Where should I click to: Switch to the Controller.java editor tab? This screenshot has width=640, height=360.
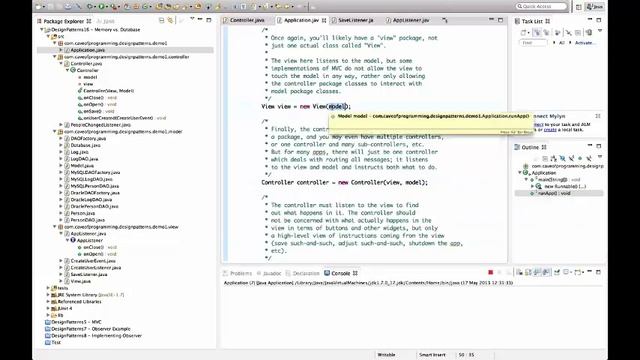[247, 20]
